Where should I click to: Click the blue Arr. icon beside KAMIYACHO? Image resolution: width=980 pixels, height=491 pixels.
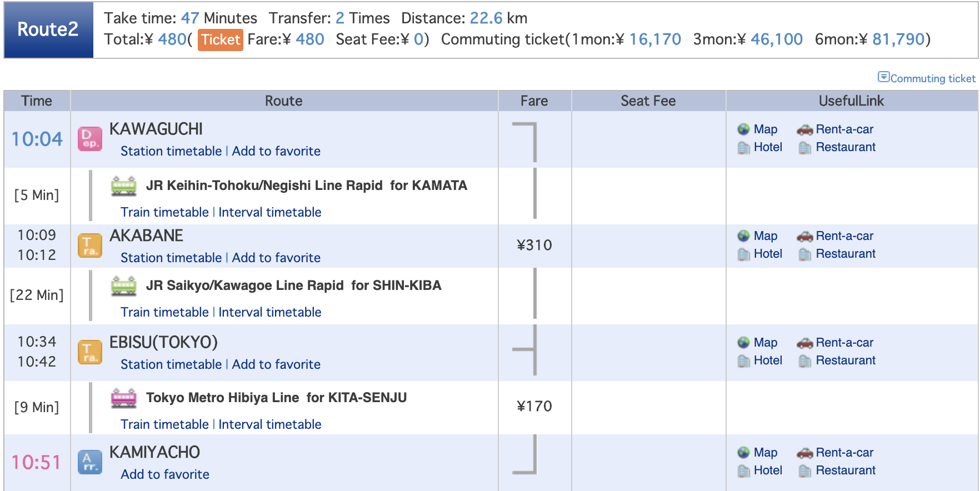click(90, 462)
